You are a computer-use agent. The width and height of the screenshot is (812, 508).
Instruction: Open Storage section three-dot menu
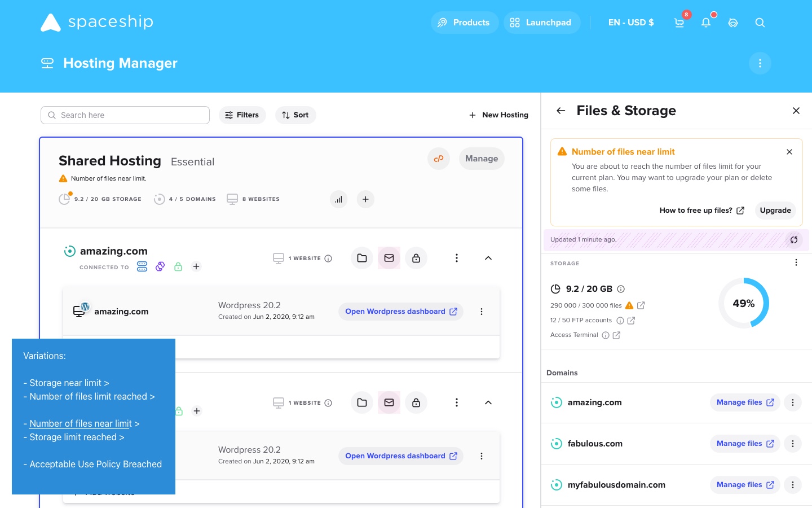point(796,262)
